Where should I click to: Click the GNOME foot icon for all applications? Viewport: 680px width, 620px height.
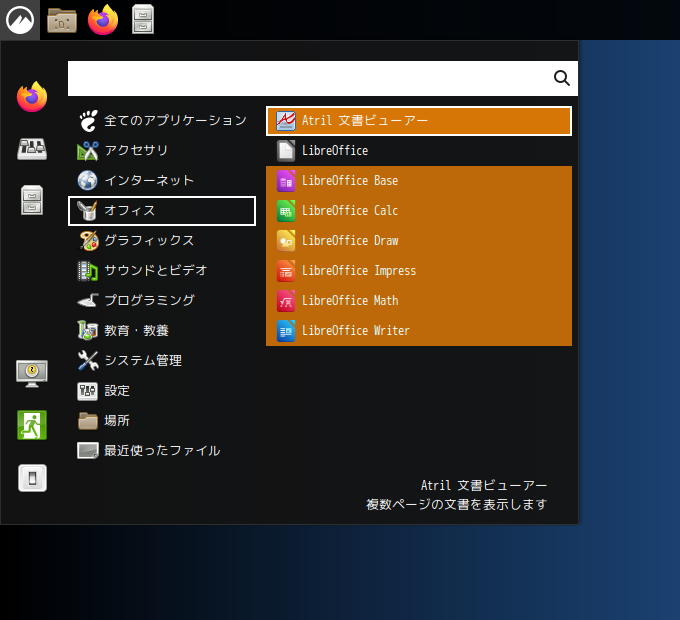(x=88, y=121)
